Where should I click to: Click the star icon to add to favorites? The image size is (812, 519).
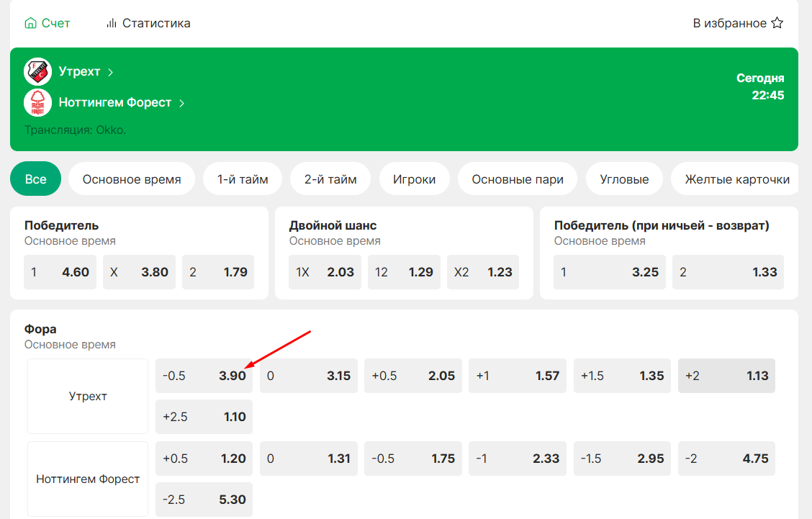coord(777,23)
